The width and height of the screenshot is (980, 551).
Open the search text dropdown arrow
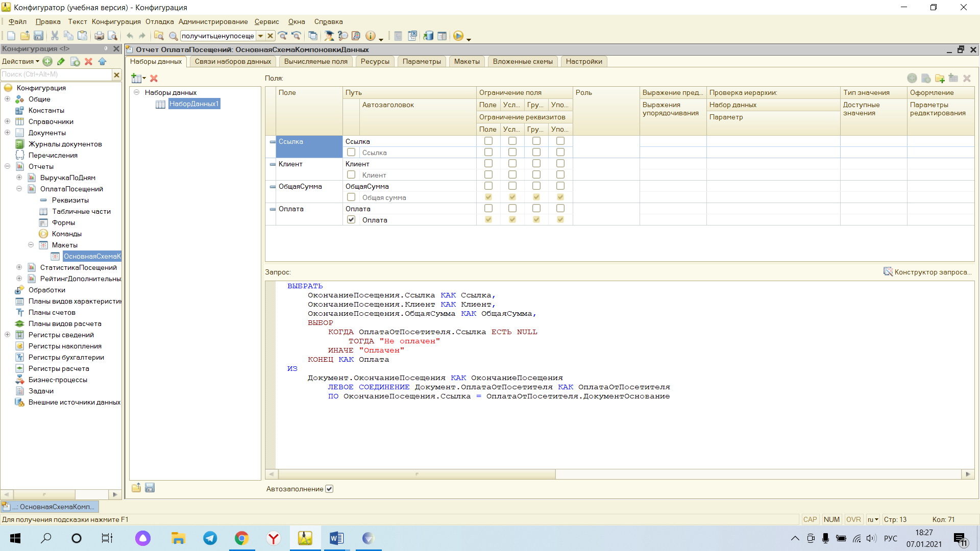click(260, 36)
